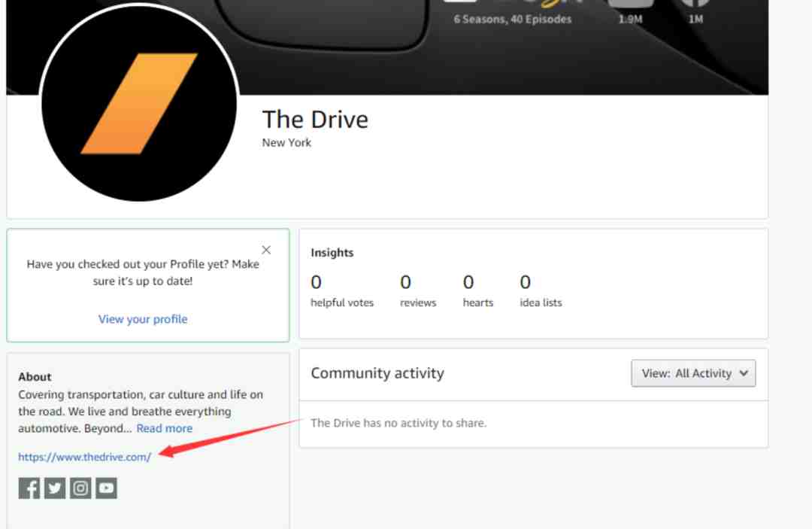
Task: Follow the View your profile link
Action: (x=143, y=319)
